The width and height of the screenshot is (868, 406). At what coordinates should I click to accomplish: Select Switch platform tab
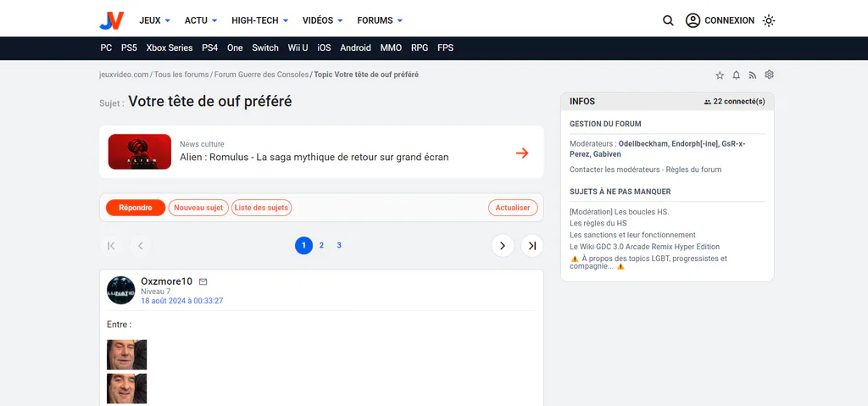265,48
